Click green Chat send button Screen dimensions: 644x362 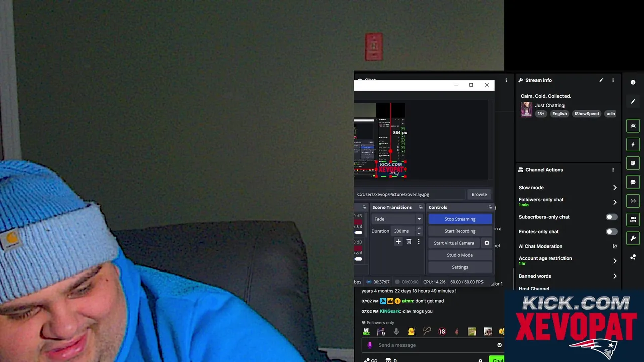[x=497, y=360]
